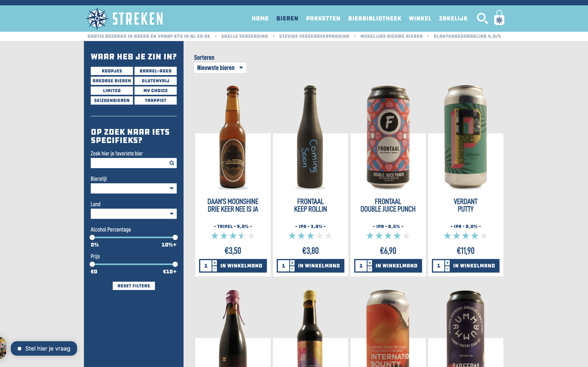Toggle the Glutenvrij filter tag

[156, 81]
